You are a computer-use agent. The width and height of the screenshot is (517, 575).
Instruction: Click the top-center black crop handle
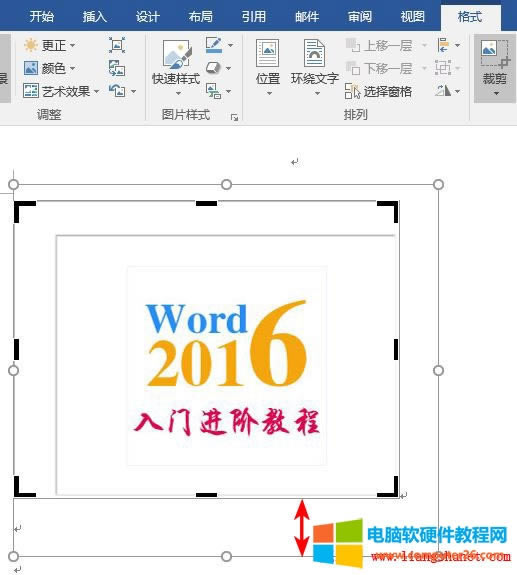click(206, 203)
